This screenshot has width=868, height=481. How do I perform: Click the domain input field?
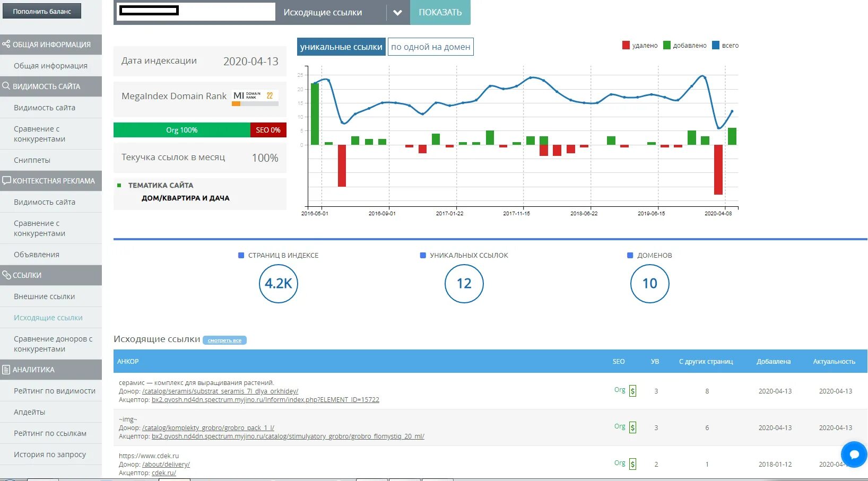point(195,11)
